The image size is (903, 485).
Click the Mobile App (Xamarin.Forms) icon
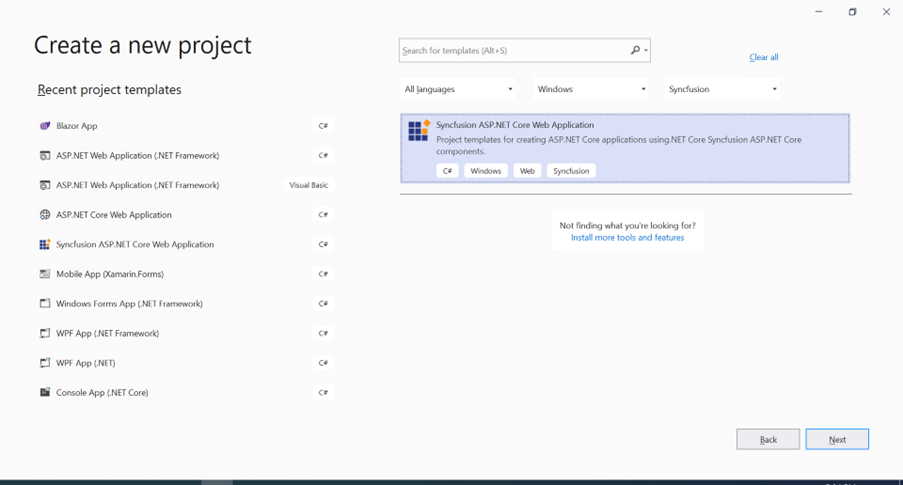point(45,274)
